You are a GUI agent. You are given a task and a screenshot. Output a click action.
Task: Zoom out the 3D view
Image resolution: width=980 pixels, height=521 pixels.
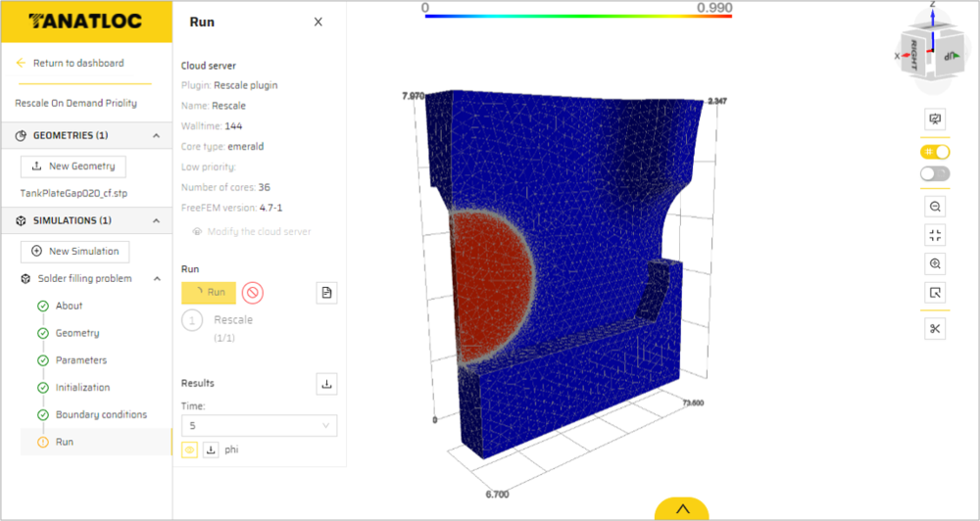[935, 207]
